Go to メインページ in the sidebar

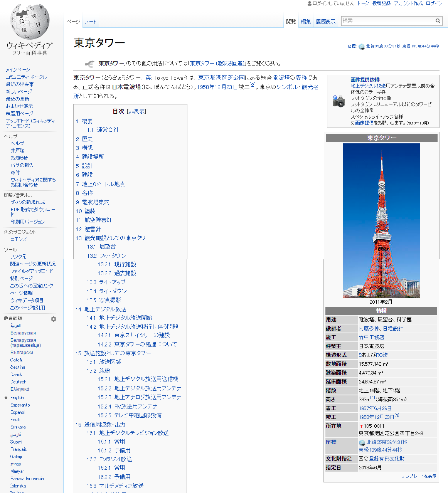(18, 70)
